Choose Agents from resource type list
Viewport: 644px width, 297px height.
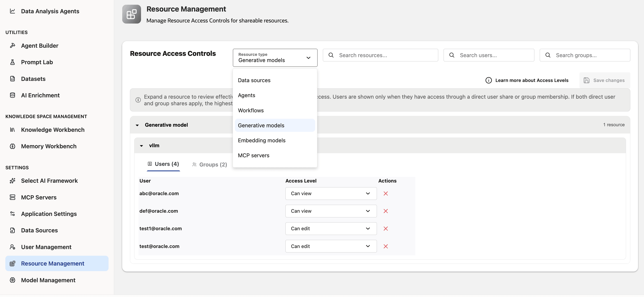275,95
